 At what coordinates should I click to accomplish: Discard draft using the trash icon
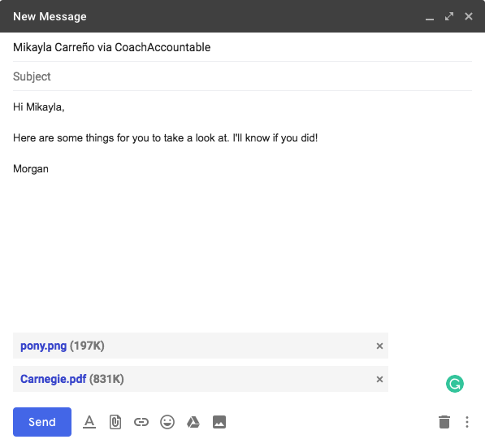(x=444, y=422)
